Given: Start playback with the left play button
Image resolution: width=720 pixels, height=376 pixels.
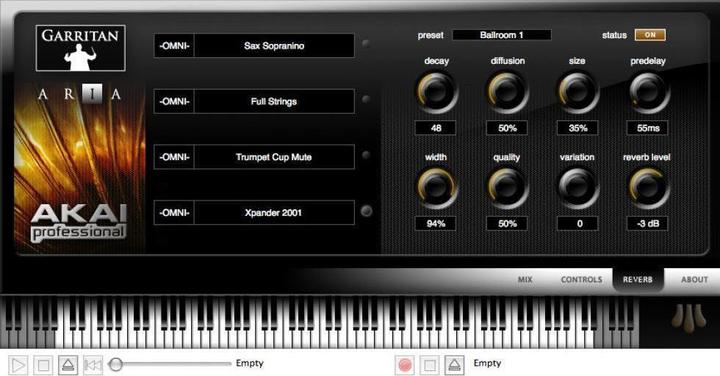Looking at the screenshot, I should 18,365.
